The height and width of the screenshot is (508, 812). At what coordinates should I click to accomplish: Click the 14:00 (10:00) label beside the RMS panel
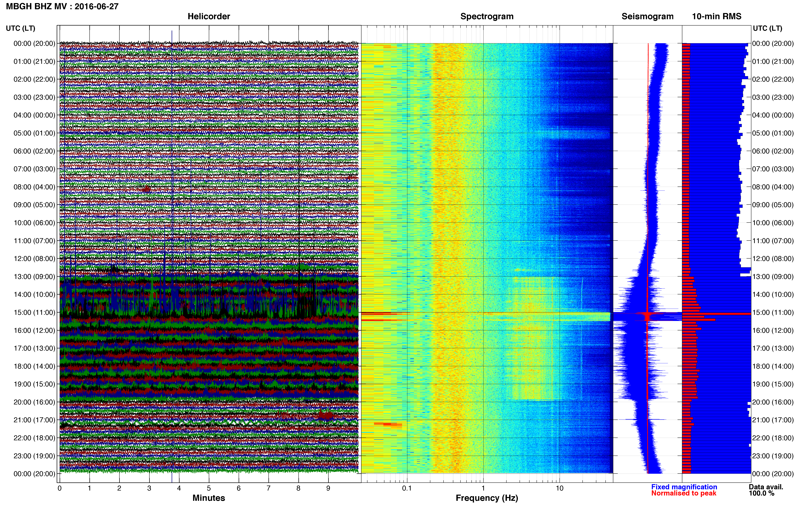coord(773,295)
